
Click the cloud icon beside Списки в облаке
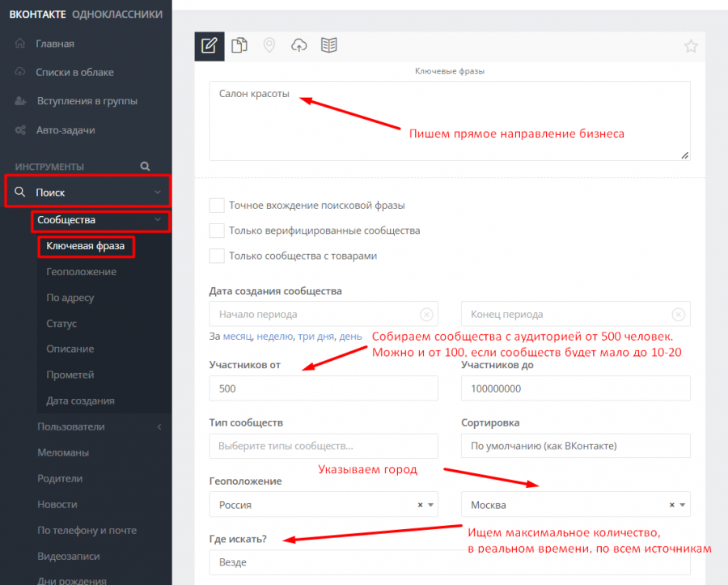pos(20,72)
